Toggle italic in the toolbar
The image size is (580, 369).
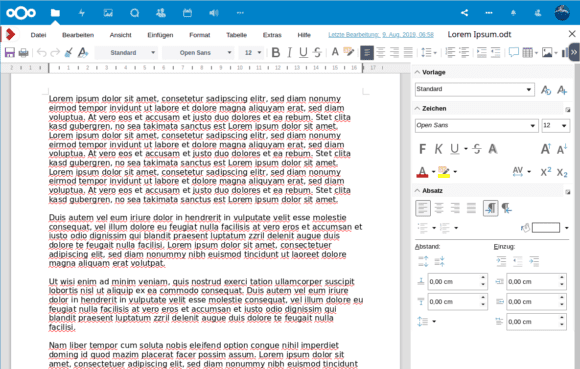coord(290,53)
